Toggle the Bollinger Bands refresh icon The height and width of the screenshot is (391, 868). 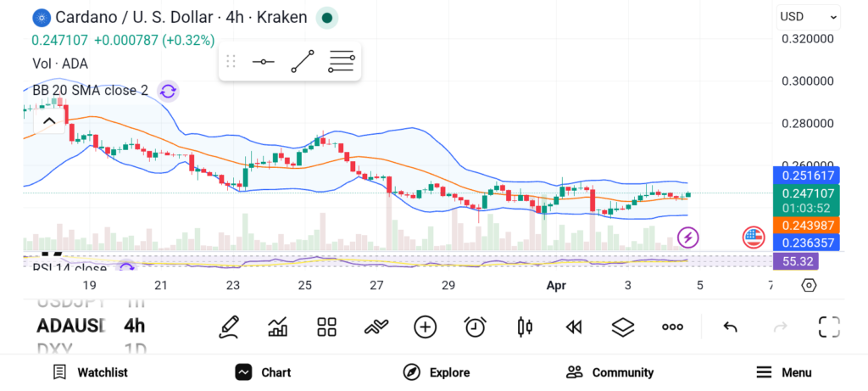168,91
